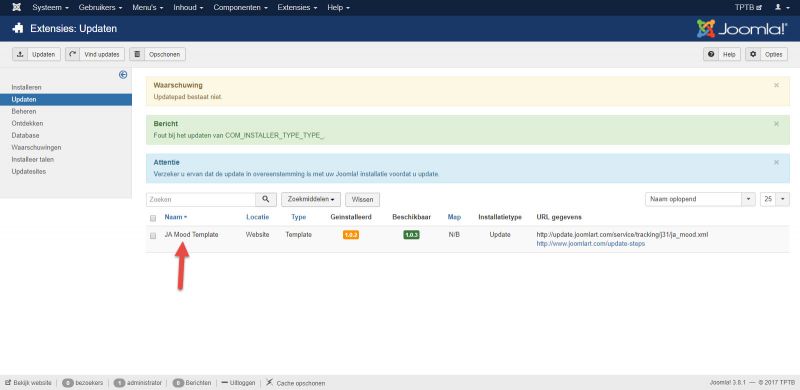This screenshot has width=800, height=390.
Task: Open the Opties settings button
Action: (766, 54)
